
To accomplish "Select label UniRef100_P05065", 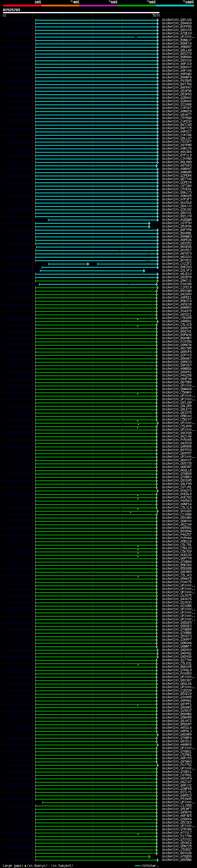I will [x=176, y=440].
